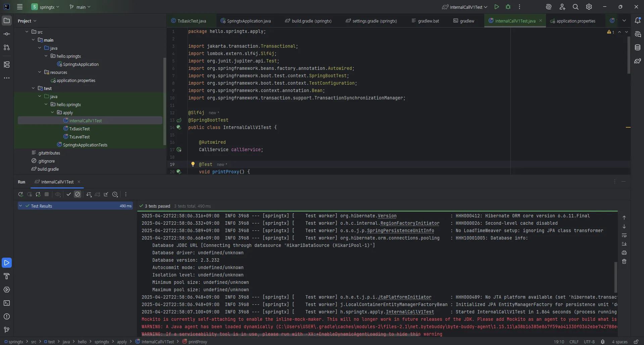This screenshot has height=345, width=644.
Task: Close InternalCallV1Test run tab
Action: [x=79, y=182]
